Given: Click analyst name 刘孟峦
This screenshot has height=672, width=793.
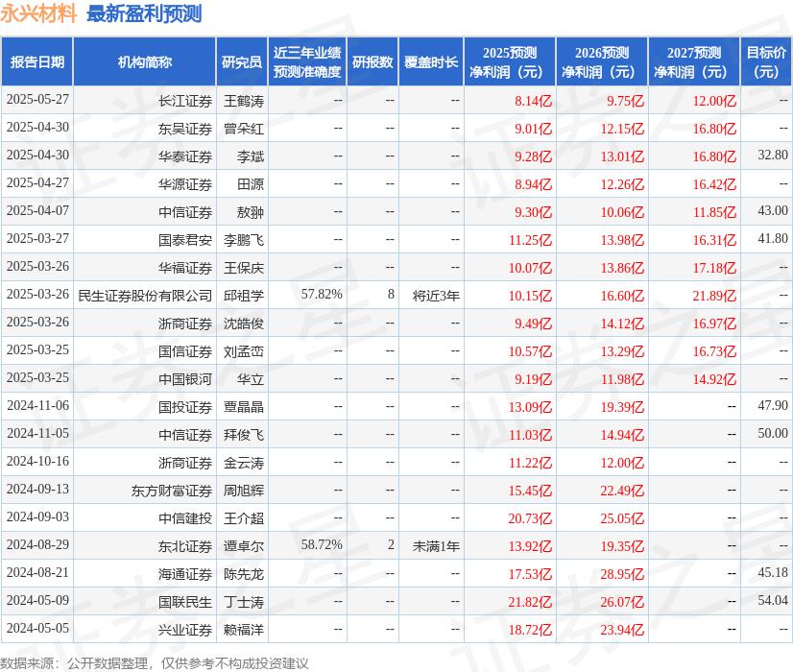Looking at the screenshot, I should [244, 351].
